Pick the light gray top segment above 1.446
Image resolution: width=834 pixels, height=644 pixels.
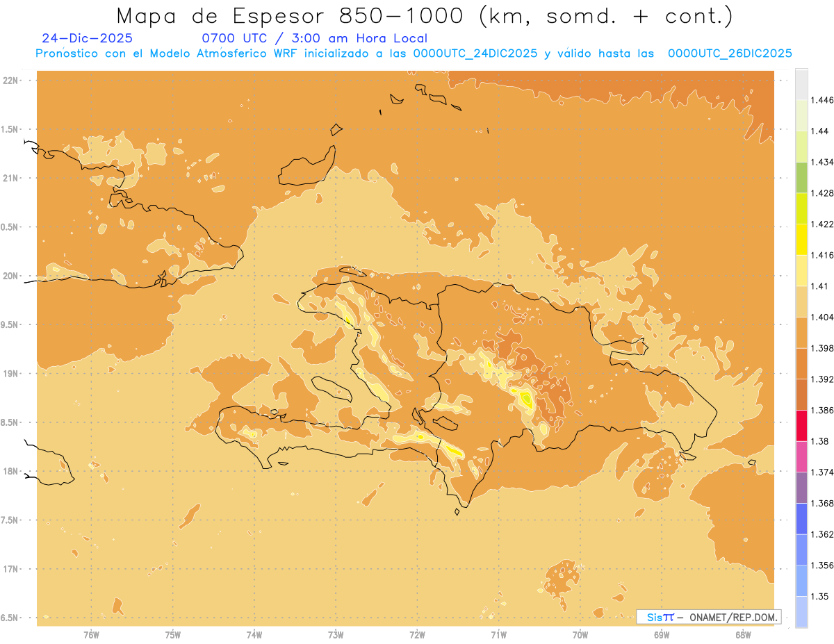pos(801,84)
